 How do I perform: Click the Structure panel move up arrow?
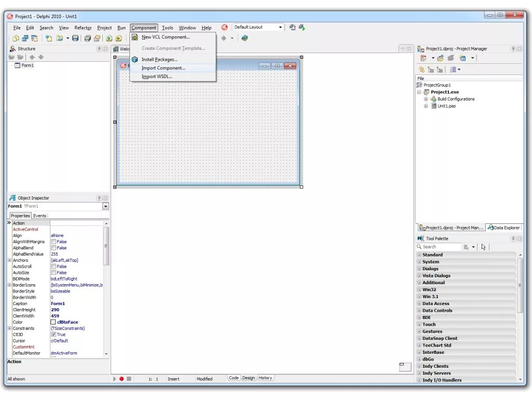coord(32,57)
